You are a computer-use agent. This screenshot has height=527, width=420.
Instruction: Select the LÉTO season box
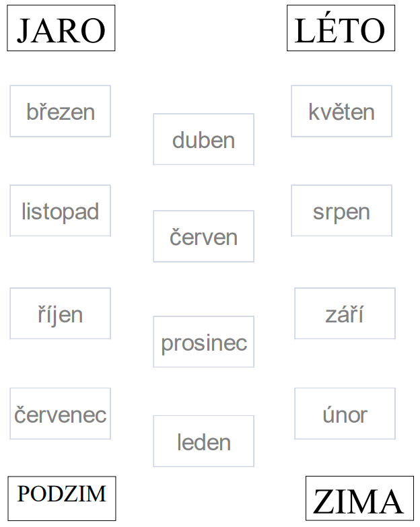coord(341,28)
